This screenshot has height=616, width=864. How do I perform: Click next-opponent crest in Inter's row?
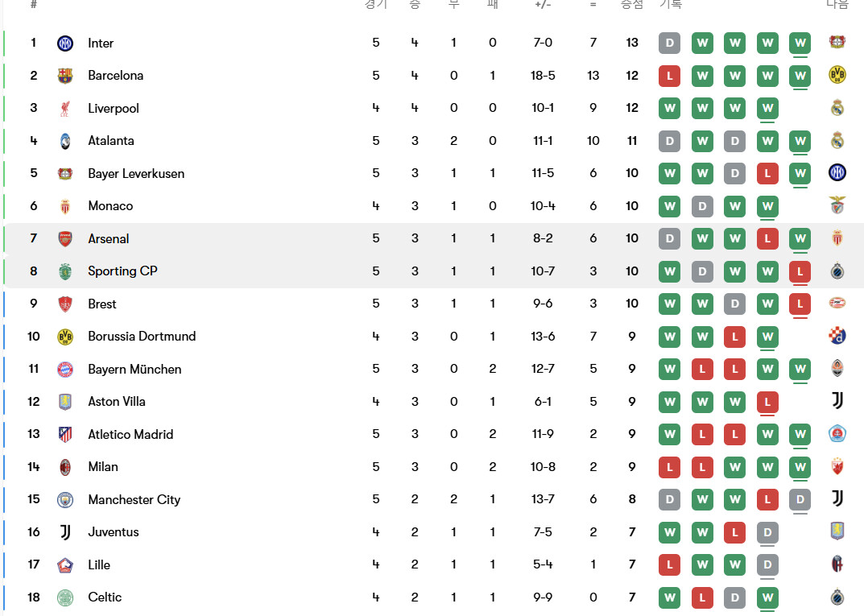[x=837, y=43]
